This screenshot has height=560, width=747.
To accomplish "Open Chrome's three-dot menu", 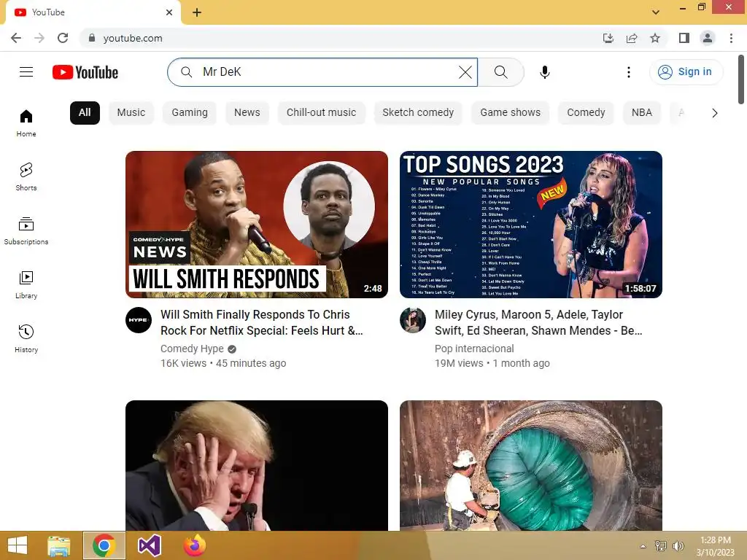I will [731, 38].
